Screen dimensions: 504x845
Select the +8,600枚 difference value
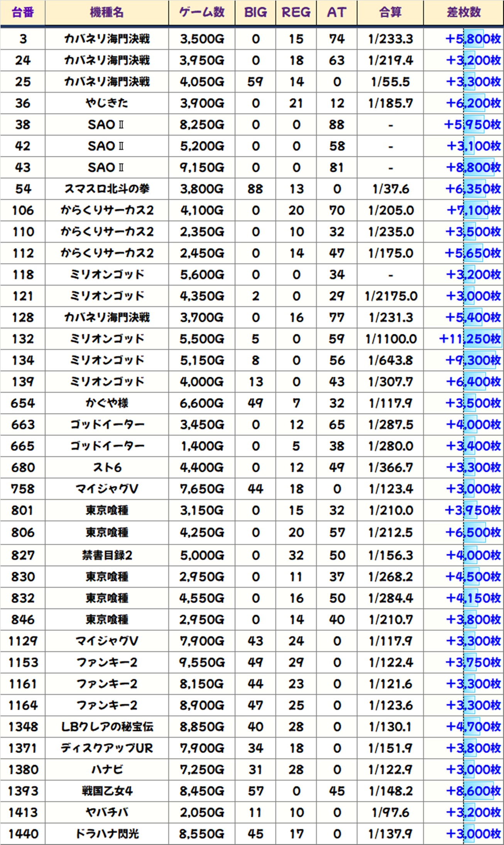click(473, 791)
